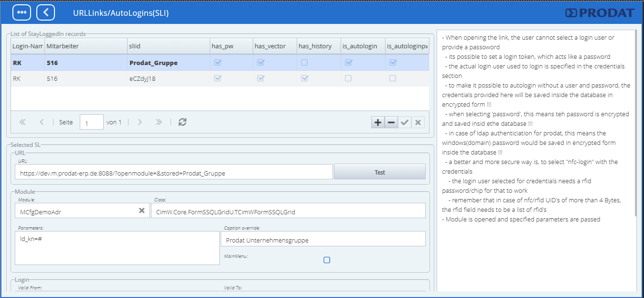Toggle has_history checkbox for Prodat_Gruppe row

coord(304,63)
